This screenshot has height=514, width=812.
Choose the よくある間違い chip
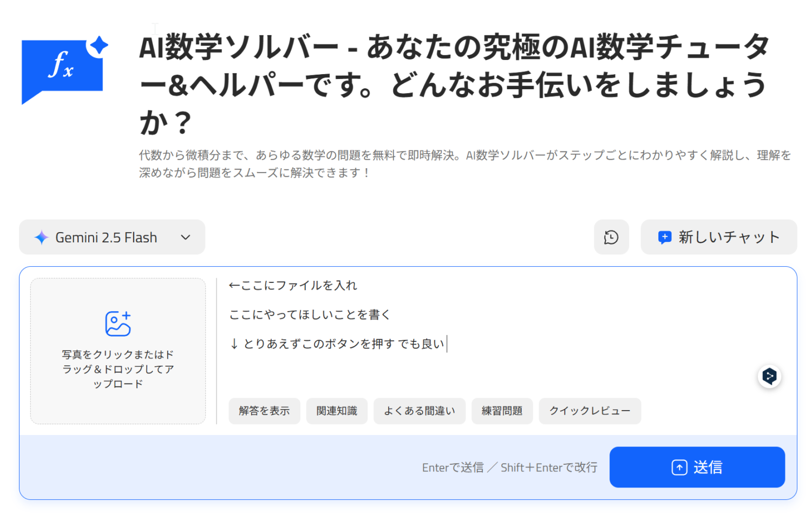[x=420, y=411]
